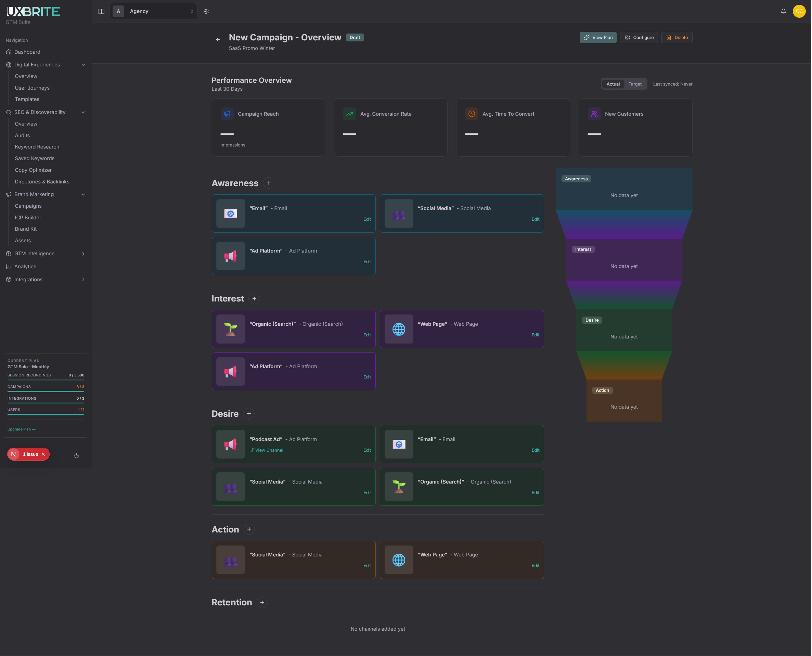Viewport: 812px width, 656px height.
Task: Switch performance view to Target
Action: pyautogui.click(x=635, y=84)
